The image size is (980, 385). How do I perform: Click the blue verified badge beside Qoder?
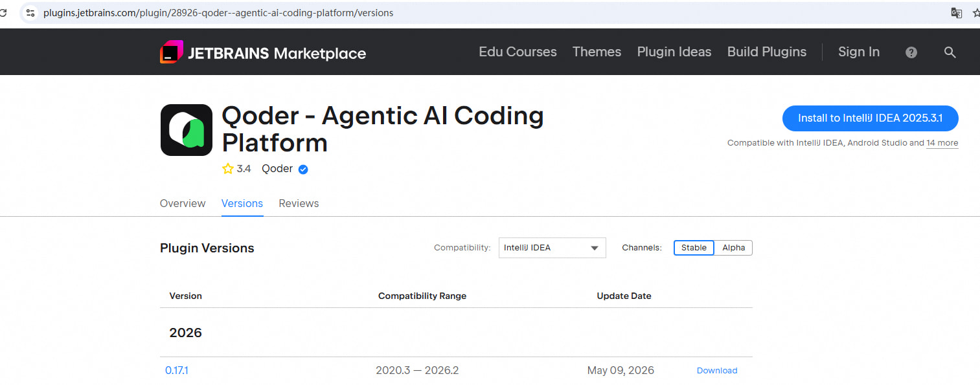click(x=303, y=170)
